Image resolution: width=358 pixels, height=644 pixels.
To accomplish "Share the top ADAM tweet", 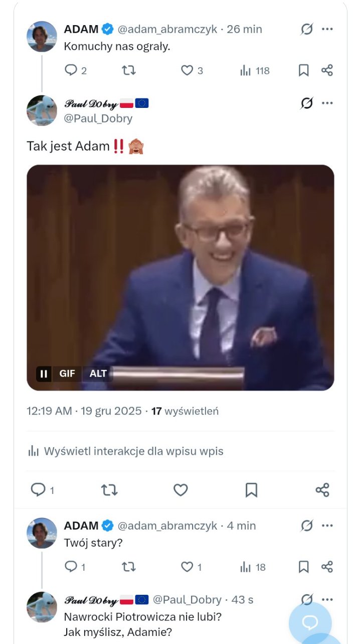I will click(327, 70).
